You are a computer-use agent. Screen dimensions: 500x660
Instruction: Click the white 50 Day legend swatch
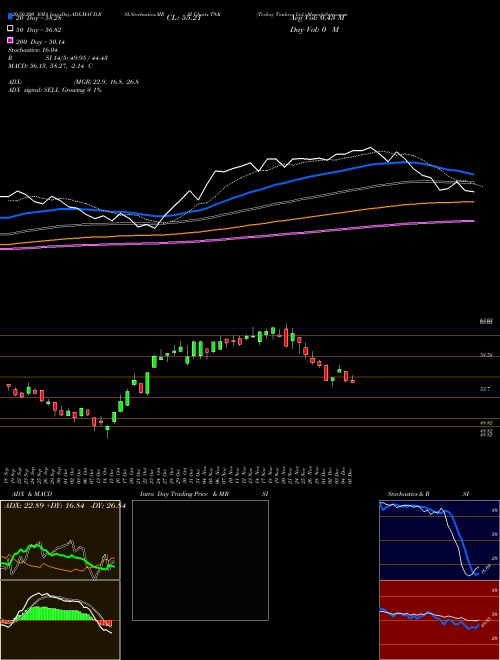point(10,29)
